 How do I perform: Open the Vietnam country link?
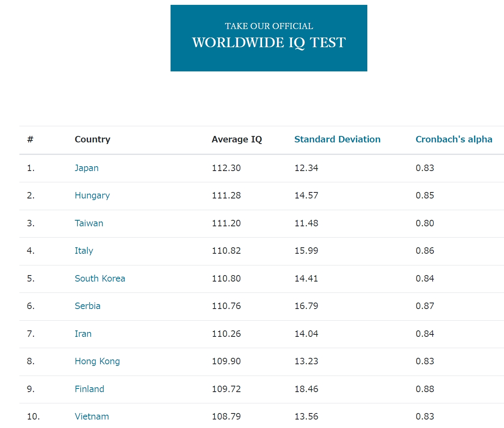pos(92,416)
